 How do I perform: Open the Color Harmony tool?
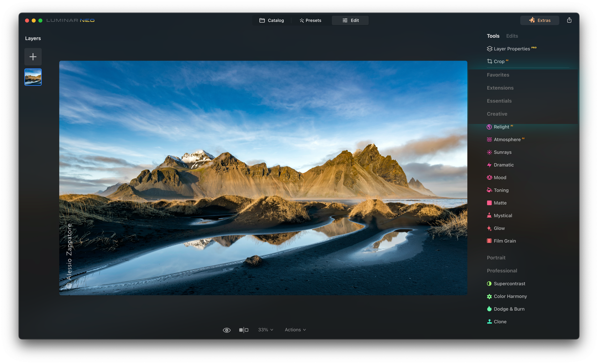[510, 296]
